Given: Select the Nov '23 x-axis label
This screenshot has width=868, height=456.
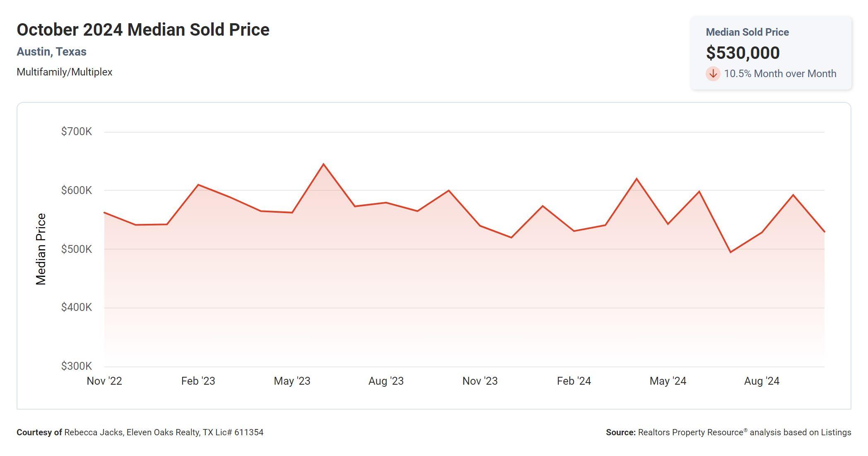Looking at the screenshot, I should click(480, 381).
